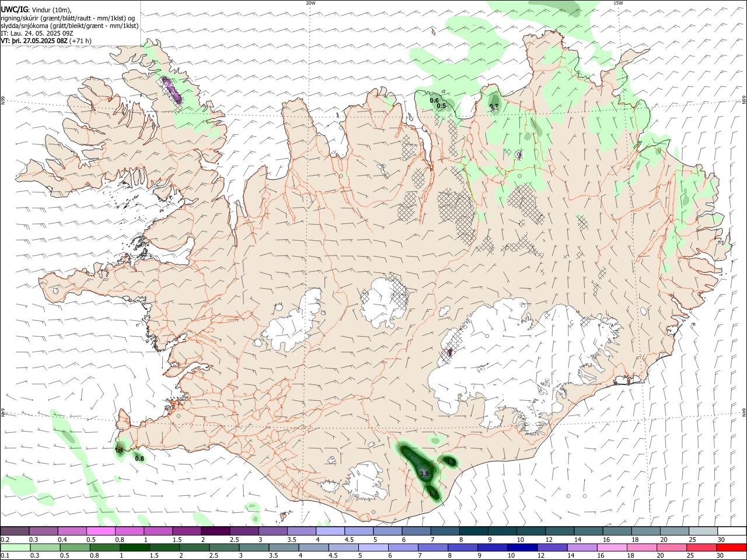Viewport: 747px width, 560px height.
Task: Click the '20W' longitude label at the top
Action: [x=310, y=3]
